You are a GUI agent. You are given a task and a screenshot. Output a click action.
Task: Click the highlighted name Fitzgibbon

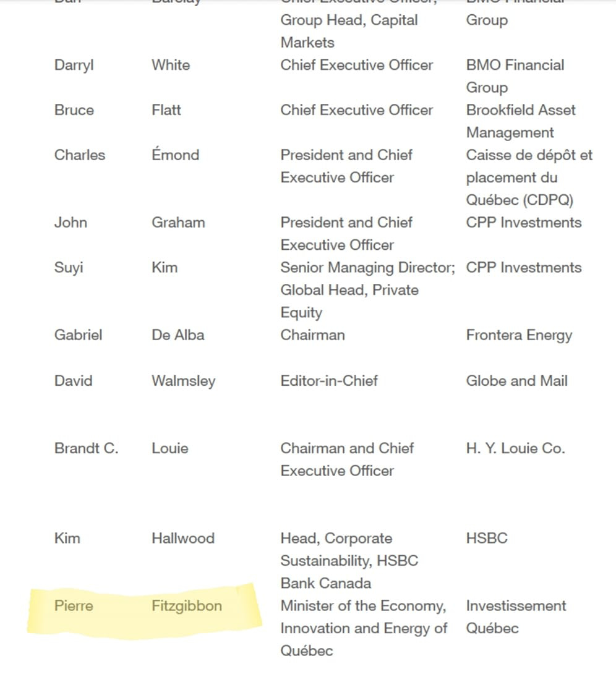(187, 606)
